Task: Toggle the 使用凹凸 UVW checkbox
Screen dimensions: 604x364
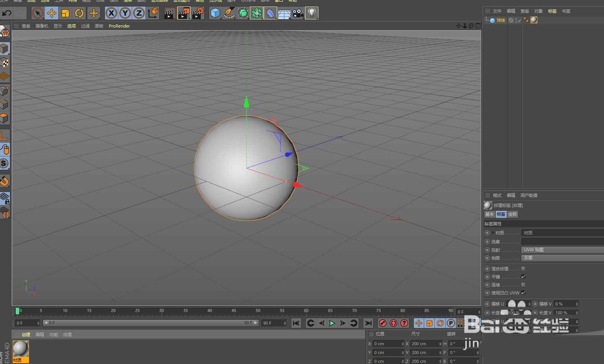Action: click(x=523, y=292)
